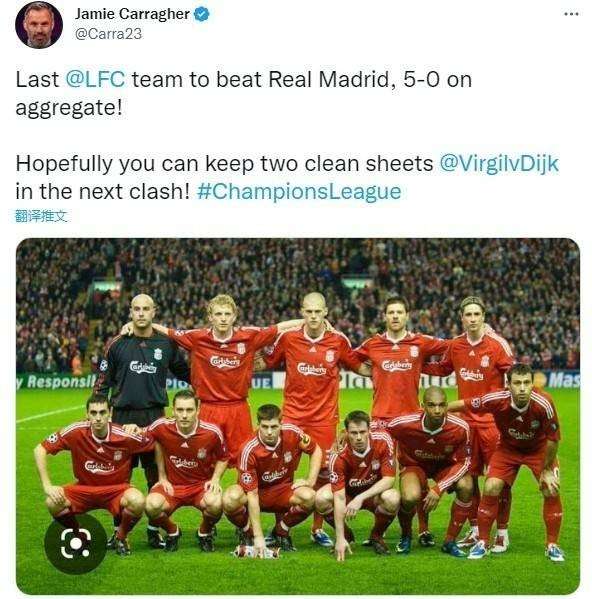Open Jamie Carragher's profile avatar
592x599 pixels.
[x=39, y=24]
